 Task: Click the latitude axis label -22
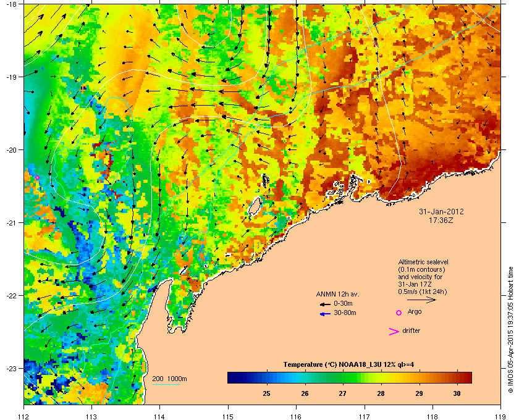[x=12, y=296]
